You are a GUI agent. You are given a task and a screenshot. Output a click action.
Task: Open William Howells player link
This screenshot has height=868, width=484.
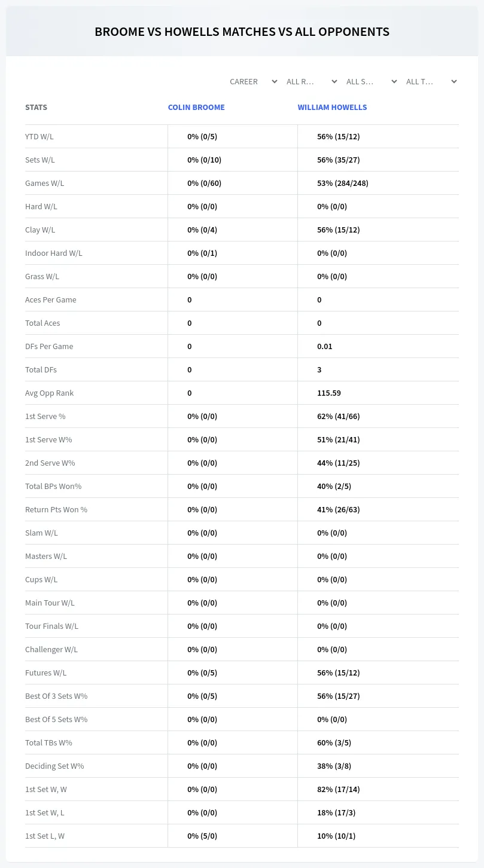pos(333,108)
